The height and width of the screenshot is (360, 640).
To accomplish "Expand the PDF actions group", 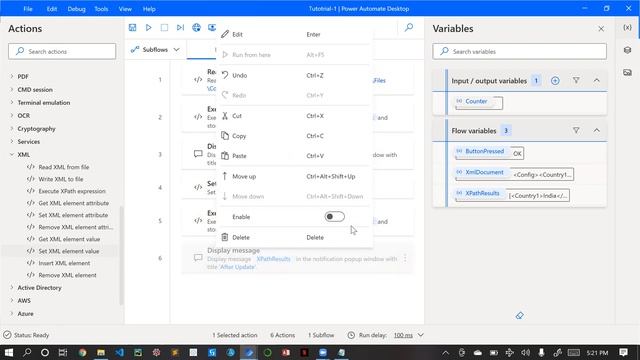I will click(12, 76).
